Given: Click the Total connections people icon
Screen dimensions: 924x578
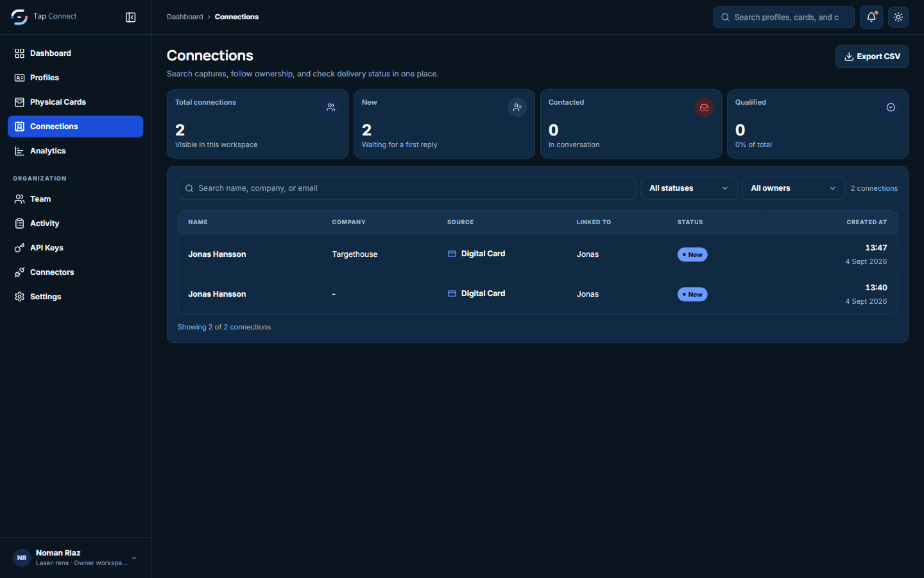Looking at the screenshot, I should coord(330,107).
